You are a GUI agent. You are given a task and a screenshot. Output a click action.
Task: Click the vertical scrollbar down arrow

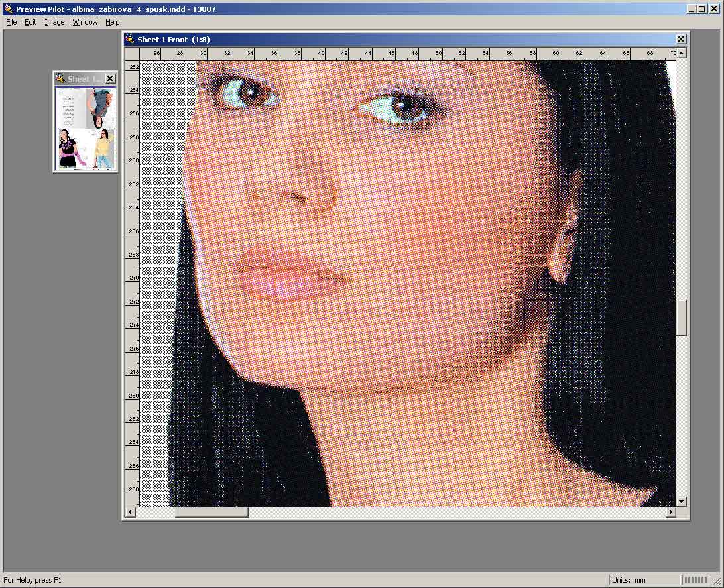pos(681,502)
